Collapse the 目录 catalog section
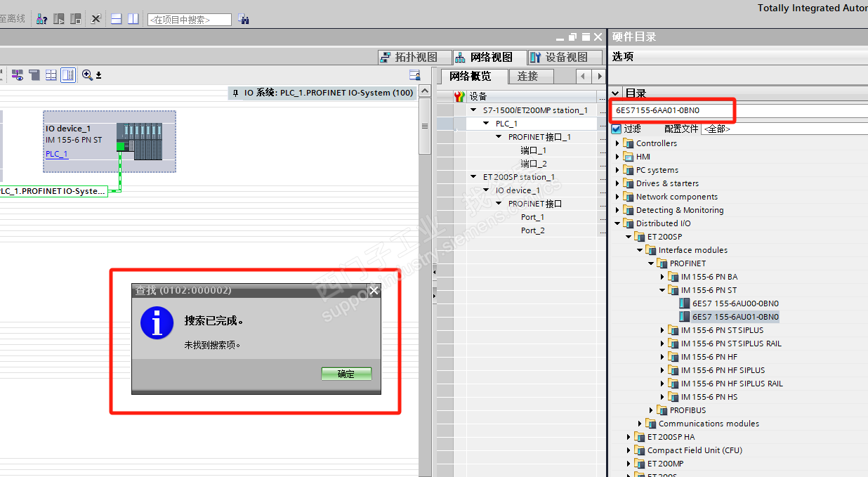 (615, 93)
